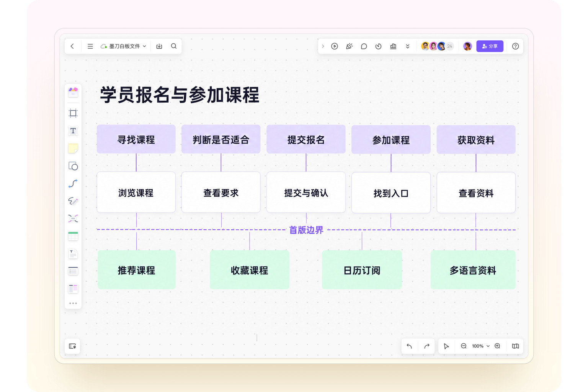
Task: Open the timer tool
Action: 378,46
